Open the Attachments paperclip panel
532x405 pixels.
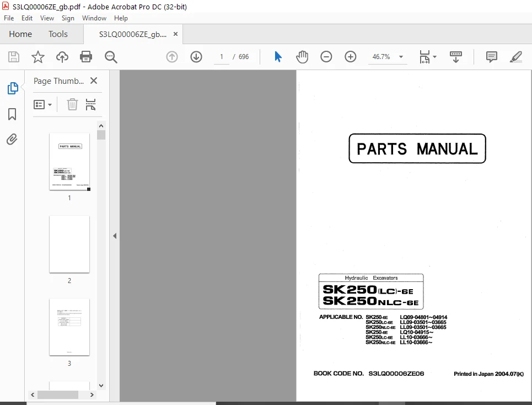coord(12,139)
